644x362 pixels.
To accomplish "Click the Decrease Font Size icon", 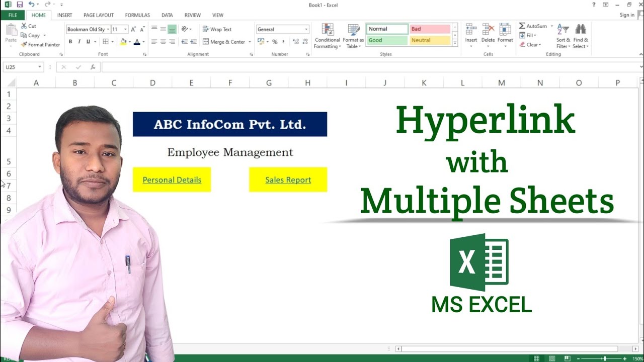I will coord(142,29).
